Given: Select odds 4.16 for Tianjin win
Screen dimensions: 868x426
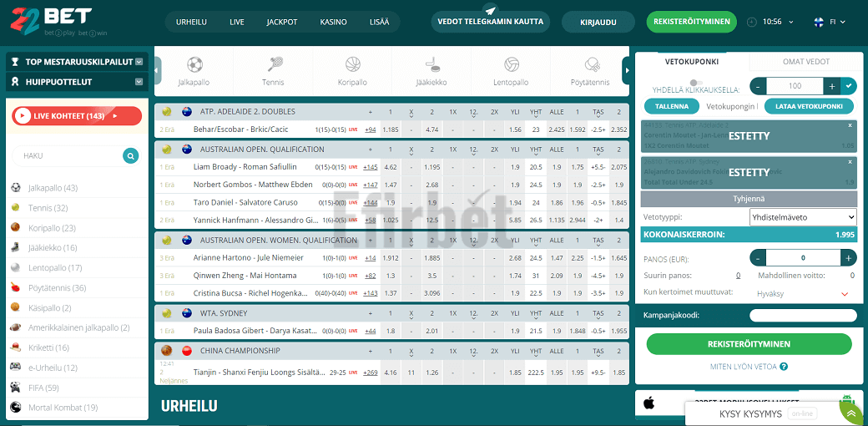Looking at the screenshot, I should click(391, 373).
